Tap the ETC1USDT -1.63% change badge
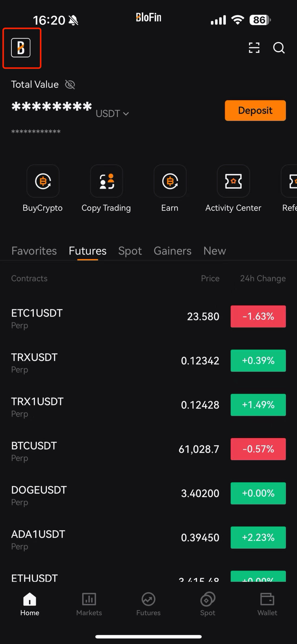 [x=258, y=316]
